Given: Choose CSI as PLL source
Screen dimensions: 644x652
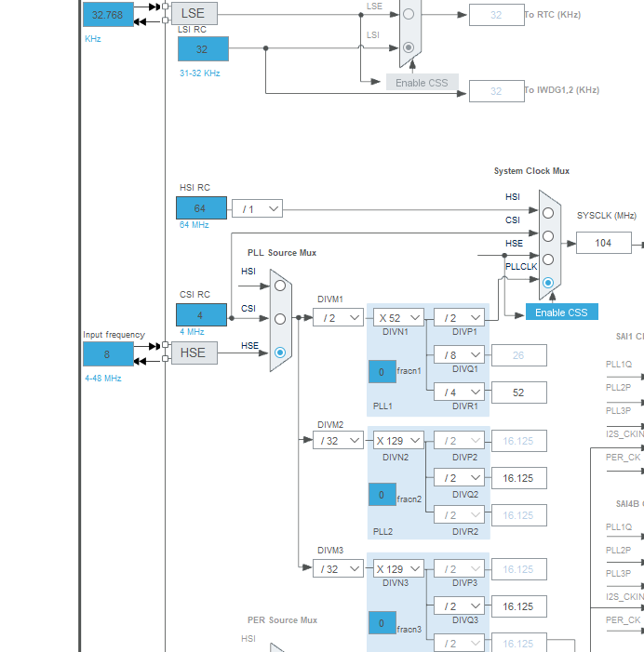Looking at the screenshot, I should [280, 319].
